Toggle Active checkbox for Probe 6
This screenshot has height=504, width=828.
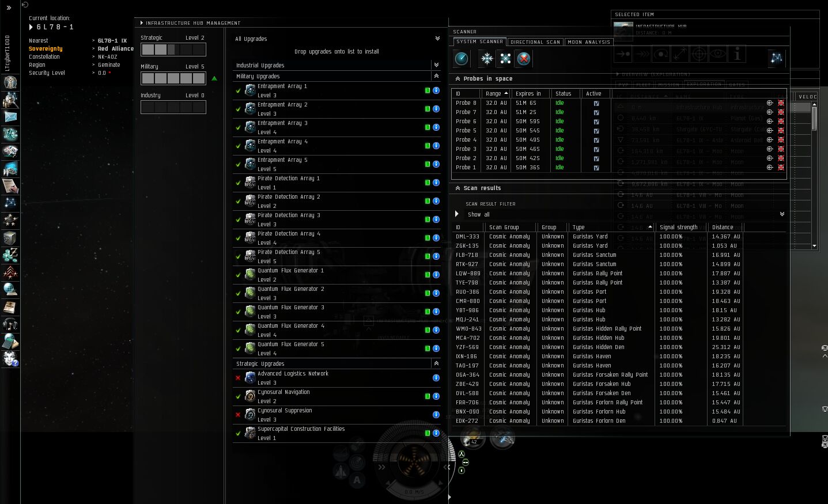pyautogui.click(x=596, y=122)
